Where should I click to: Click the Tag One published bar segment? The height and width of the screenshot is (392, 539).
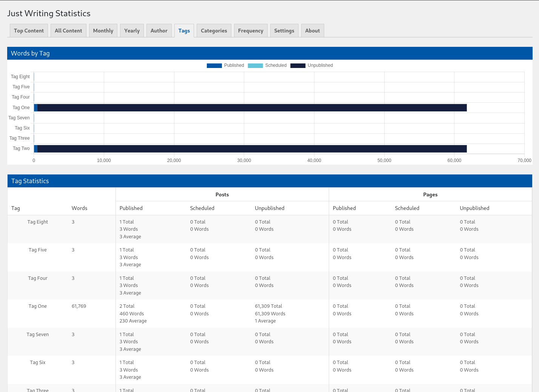[35, 108]
